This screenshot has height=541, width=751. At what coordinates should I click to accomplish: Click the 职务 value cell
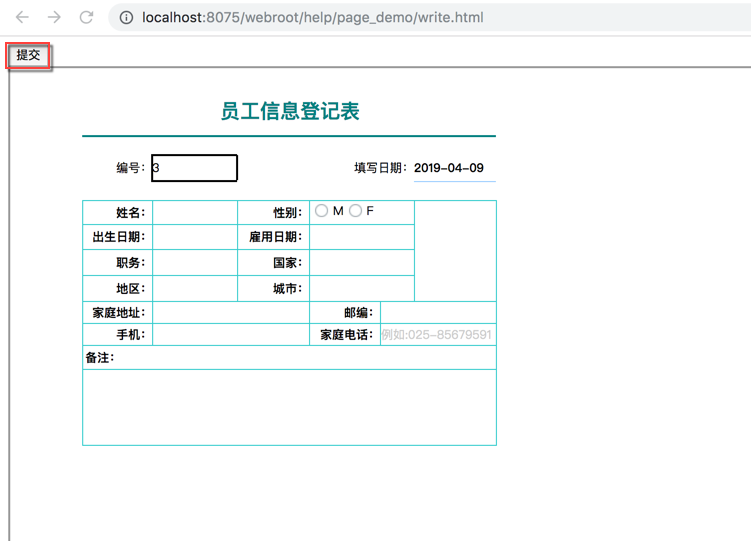pos(195,262)
